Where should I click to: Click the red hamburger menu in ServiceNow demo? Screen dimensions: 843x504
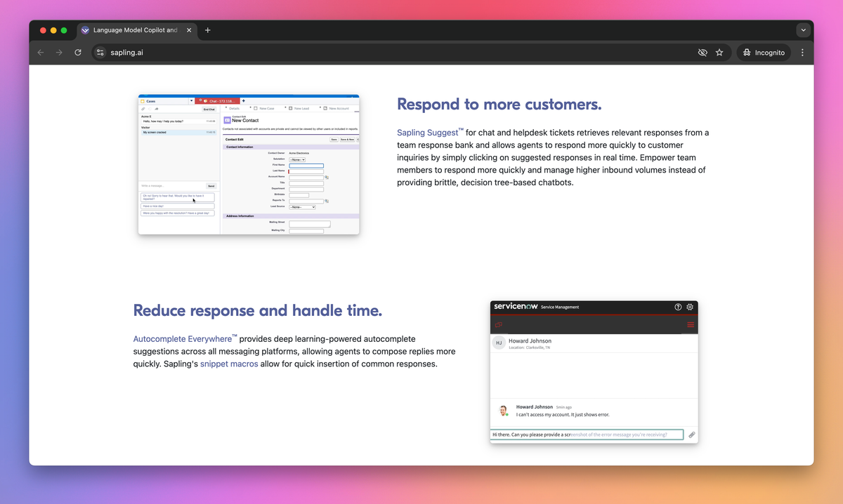click(691, 325)
